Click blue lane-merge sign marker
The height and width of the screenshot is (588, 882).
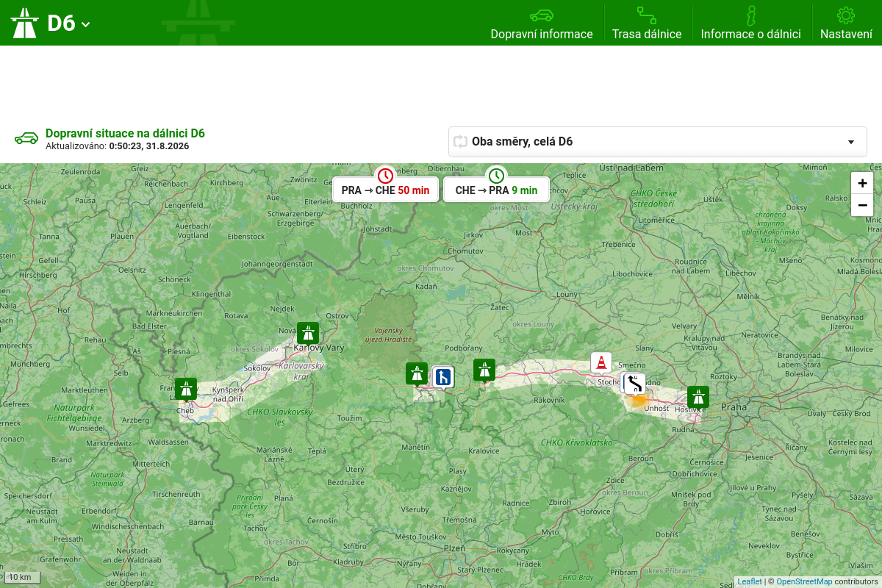click(443, 378)
